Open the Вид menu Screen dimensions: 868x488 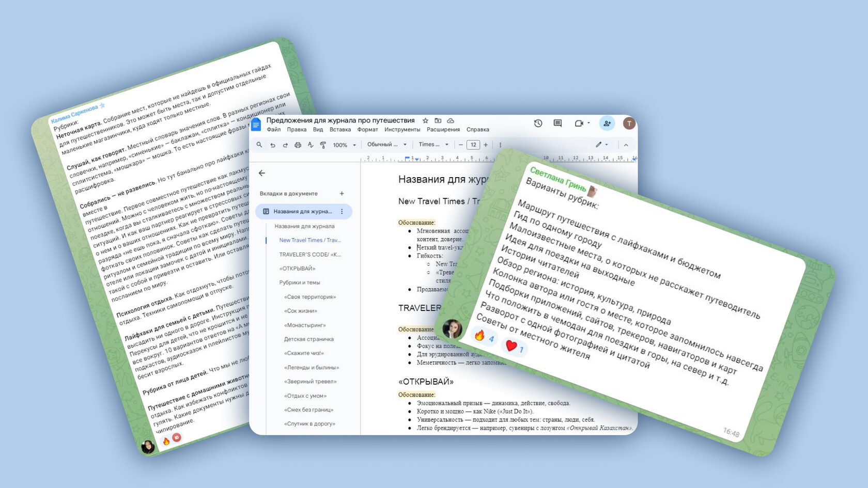pyautogui.click(x=318, y=130)
